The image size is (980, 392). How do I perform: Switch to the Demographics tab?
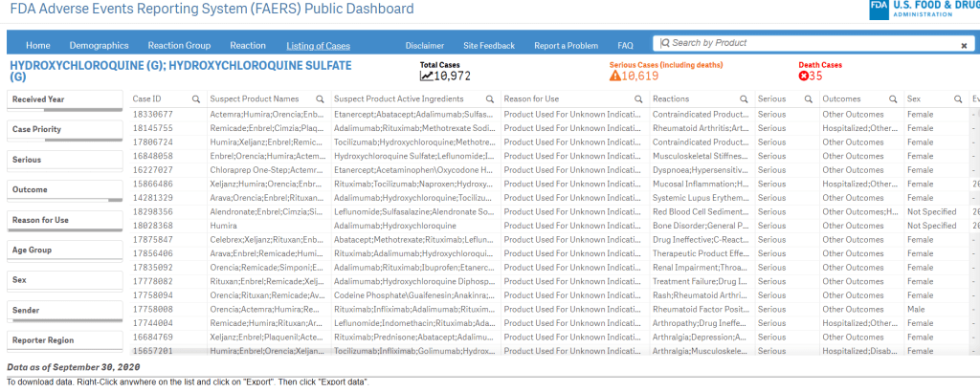click(99, 45)
